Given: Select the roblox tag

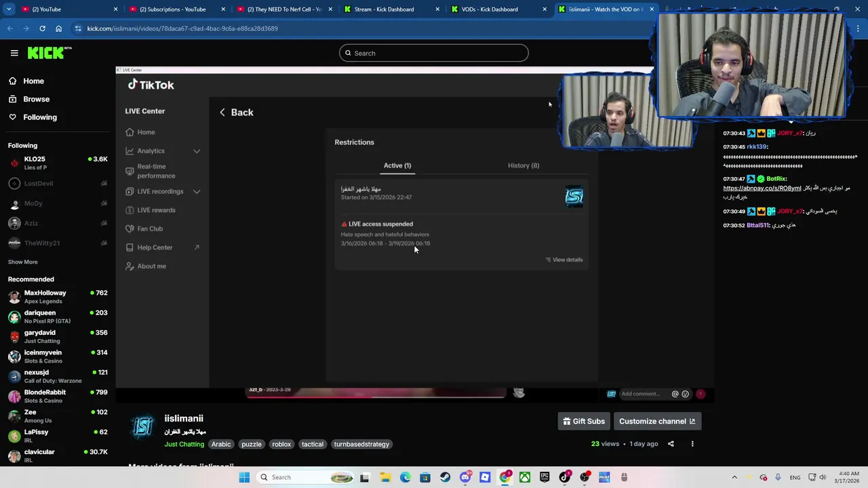Looking at the screenshot, I should click(x=281, y=445).
